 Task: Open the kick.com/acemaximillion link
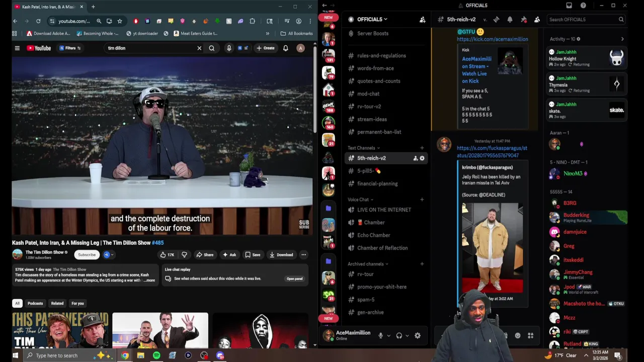[492, 39]
